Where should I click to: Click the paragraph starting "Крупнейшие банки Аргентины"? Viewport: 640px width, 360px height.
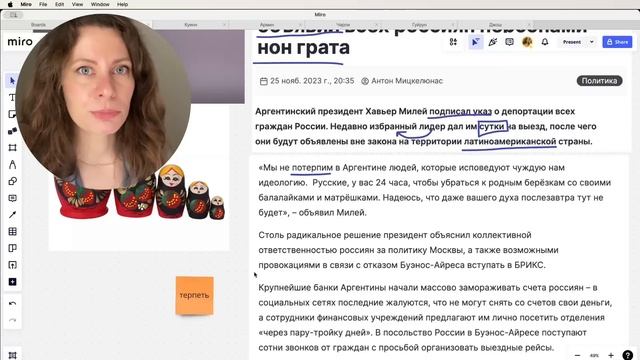point(435,318)
